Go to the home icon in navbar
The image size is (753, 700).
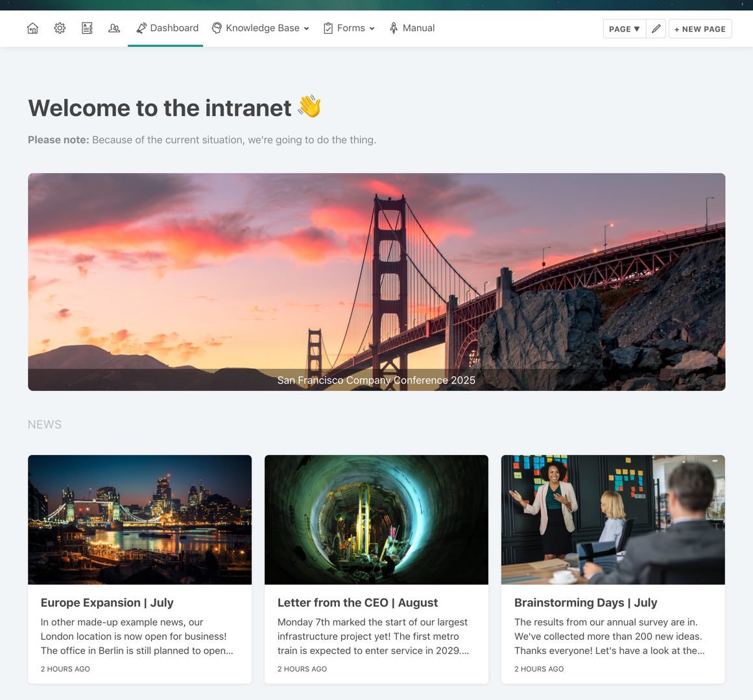coord(32,29)
